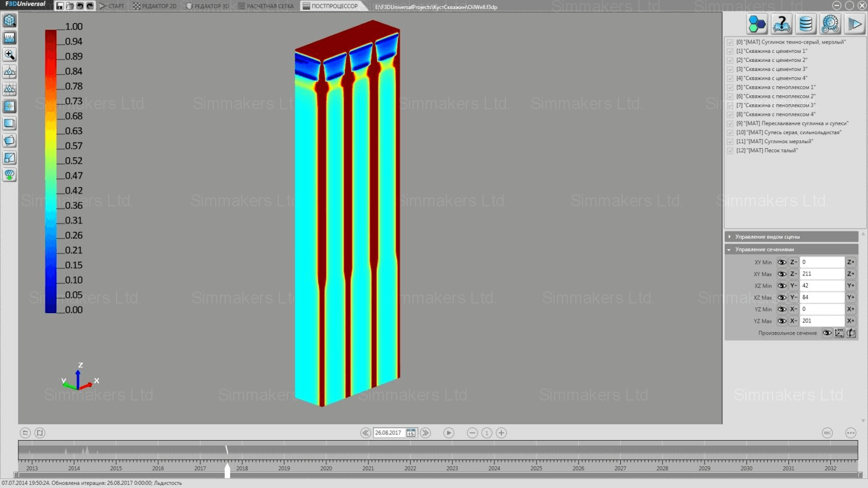Click the green arrow export icon in sidebar
The image size is (868, 488).
[x=10, y=175]
